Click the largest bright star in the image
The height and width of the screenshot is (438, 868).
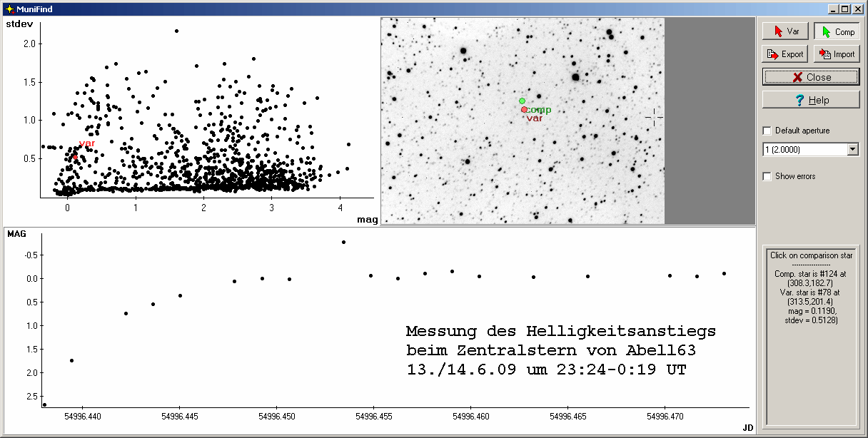(x=575, y=76)
